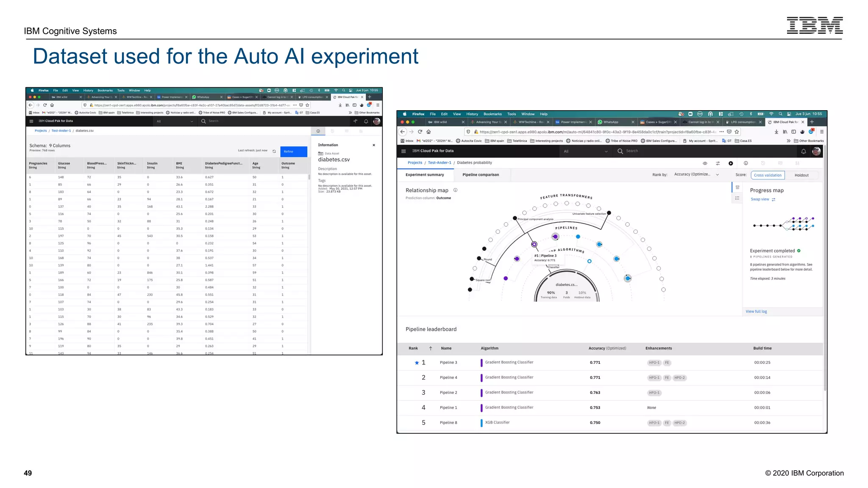Switch to WhatsApp browser tab in Diabetes probability window

(616, 122)
